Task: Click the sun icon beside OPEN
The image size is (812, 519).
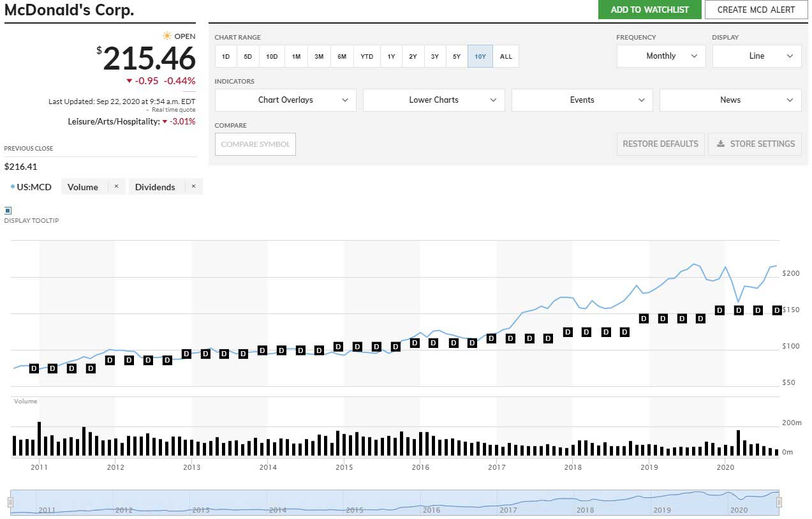Action: point(167,36)
